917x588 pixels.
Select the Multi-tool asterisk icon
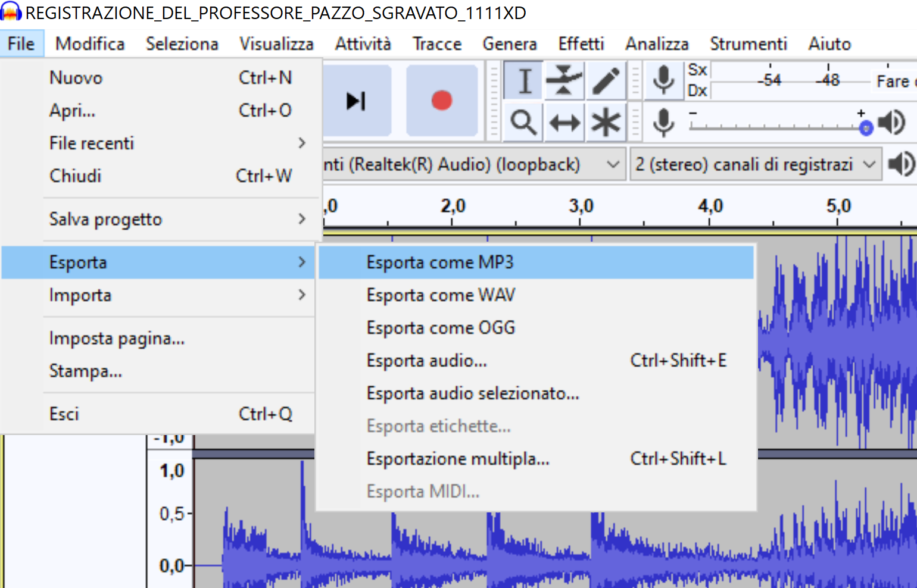tap(606, 123)
